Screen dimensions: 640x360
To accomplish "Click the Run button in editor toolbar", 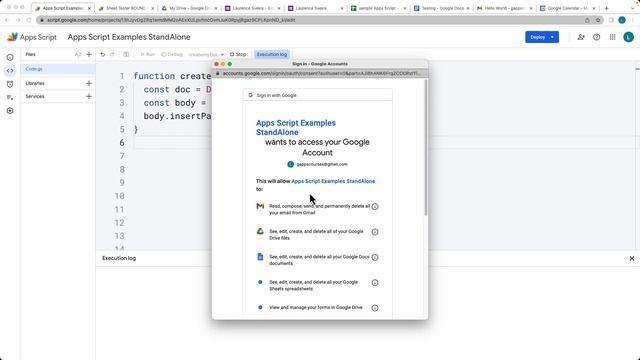I will point(147,54).
